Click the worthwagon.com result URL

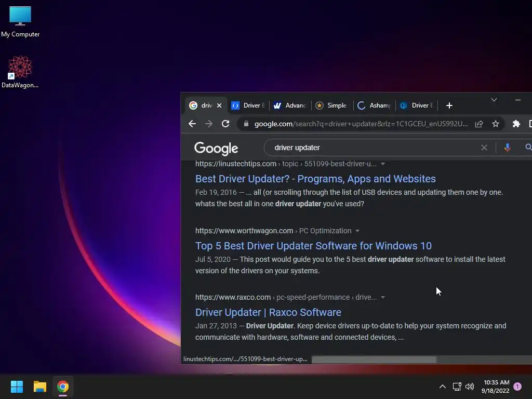[273, 231]
